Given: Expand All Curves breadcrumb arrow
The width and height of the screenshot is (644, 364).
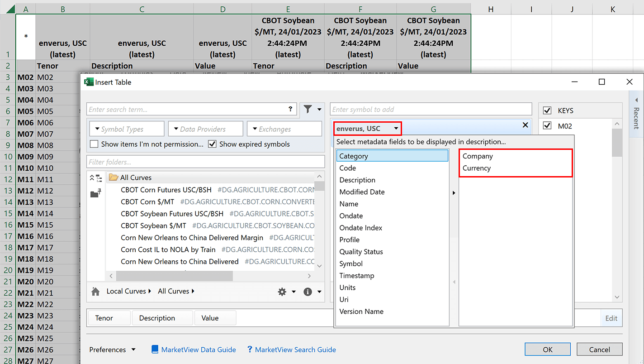Looking at the screenshot, I should click(193, 291).
